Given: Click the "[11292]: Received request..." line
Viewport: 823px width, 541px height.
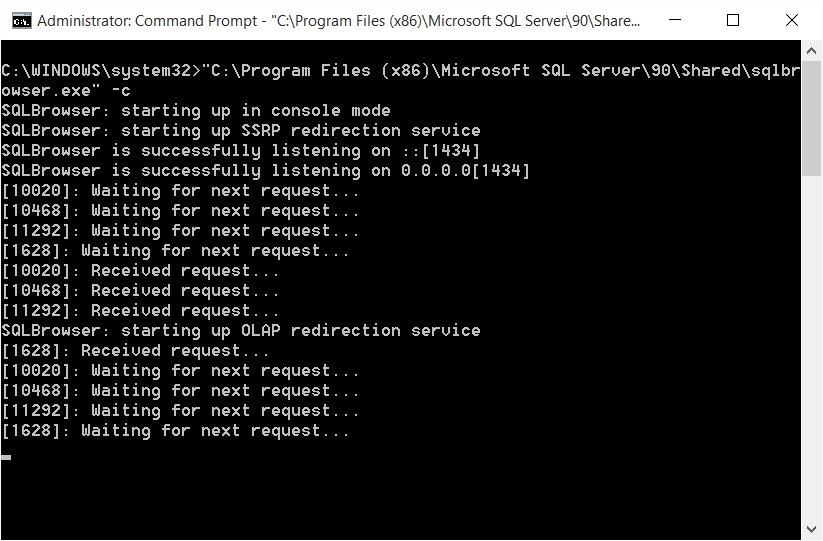Looking at the screenshot, I should (x=140, y=311).
